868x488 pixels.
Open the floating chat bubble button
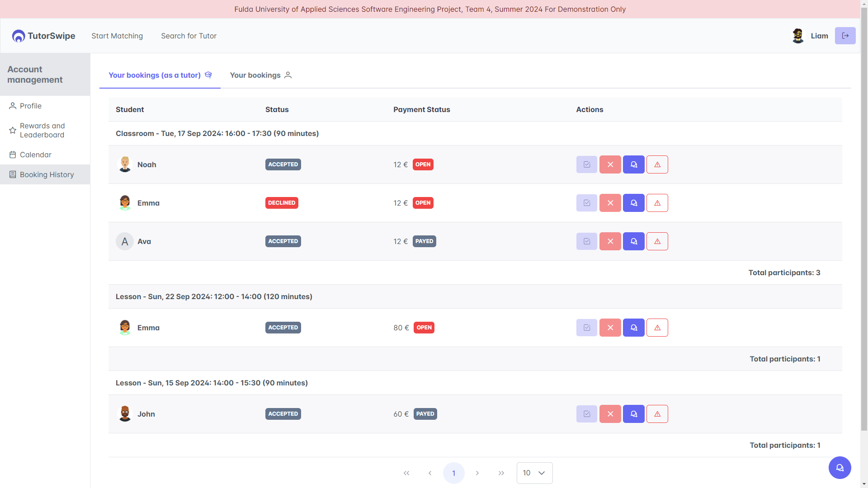pyautogui.click(x=840, y=468)
